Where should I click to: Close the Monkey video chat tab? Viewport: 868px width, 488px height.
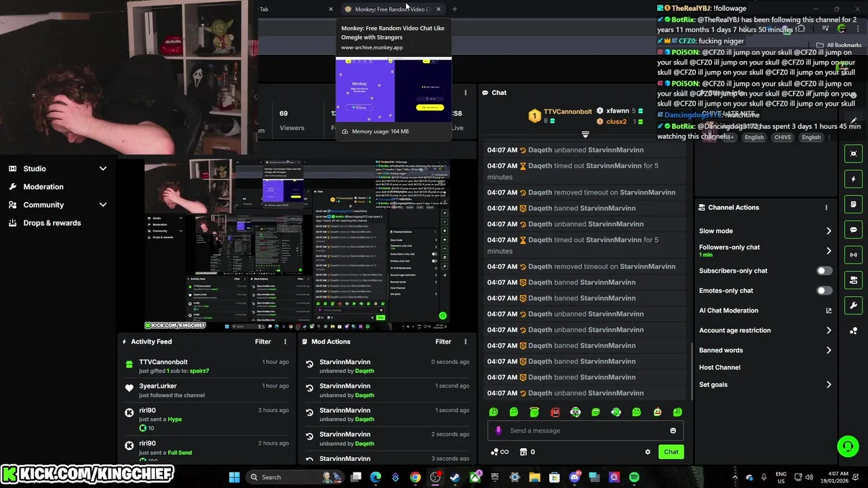tap(438, 9)
